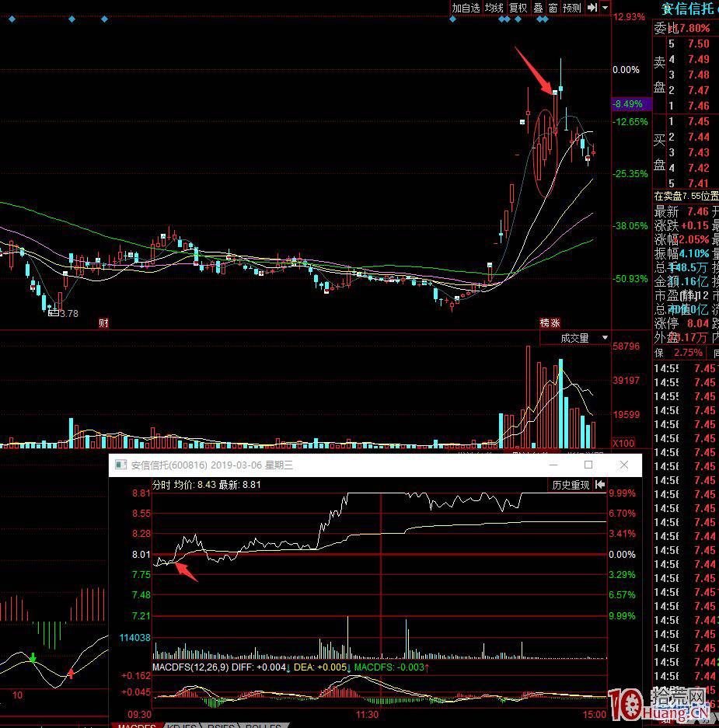
Task: Click the 11:30 time label in the popup
Action: coord(367,715)
